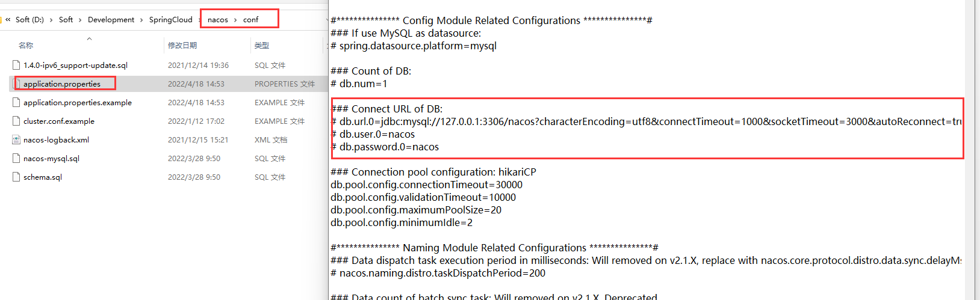This screenshot has height=300, width=980.
Task: Click the db.password.0=nacos line in editor
Action: (x=385, y=147)
